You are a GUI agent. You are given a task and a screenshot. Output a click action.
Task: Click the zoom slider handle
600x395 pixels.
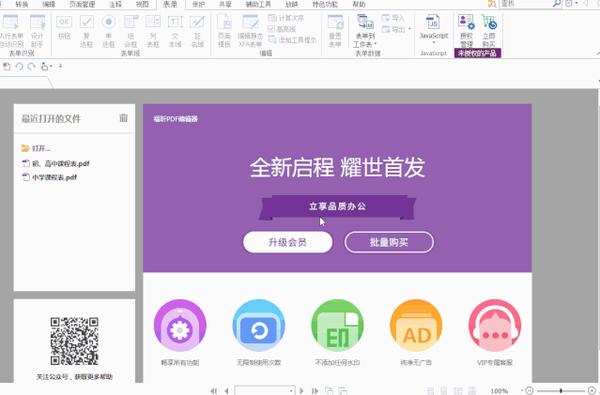point(561,391)
